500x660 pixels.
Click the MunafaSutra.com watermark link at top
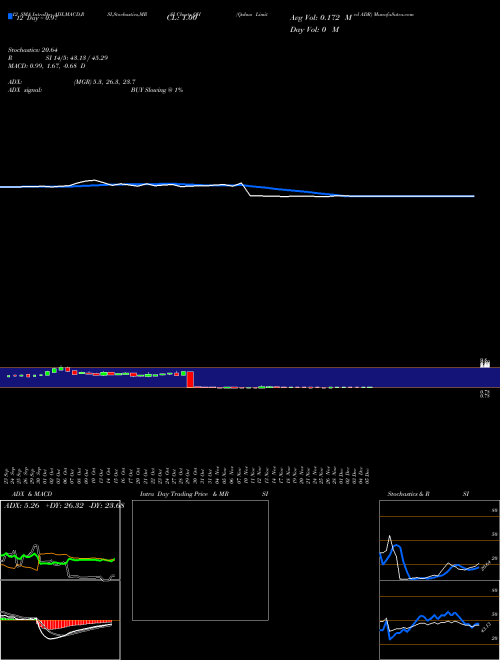394,14
